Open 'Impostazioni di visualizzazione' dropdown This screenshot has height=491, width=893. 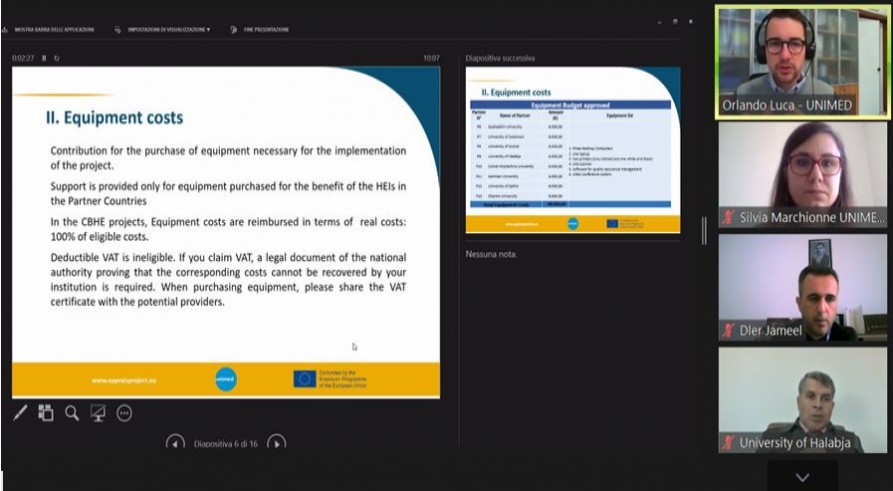tap(169, 30)
